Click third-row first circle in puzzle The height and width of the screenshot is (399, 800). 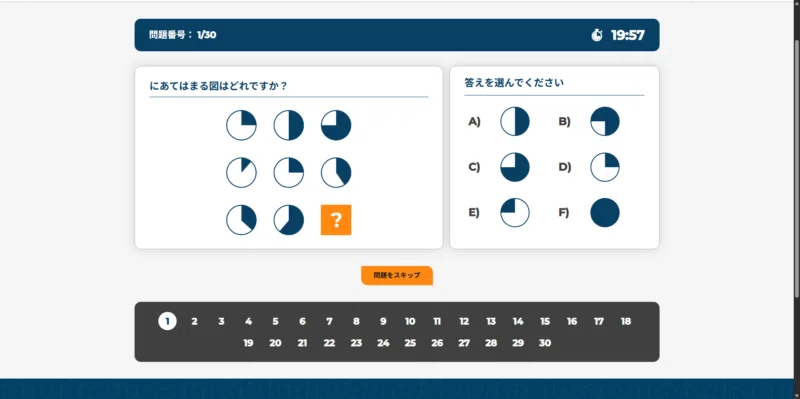coord(241,220)
